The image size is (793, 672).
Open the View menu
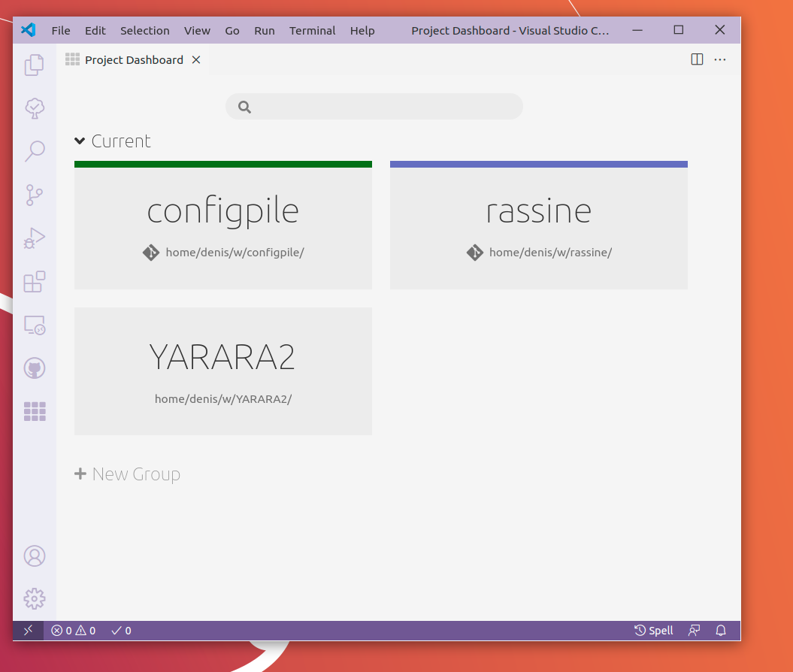click(197, 30)
